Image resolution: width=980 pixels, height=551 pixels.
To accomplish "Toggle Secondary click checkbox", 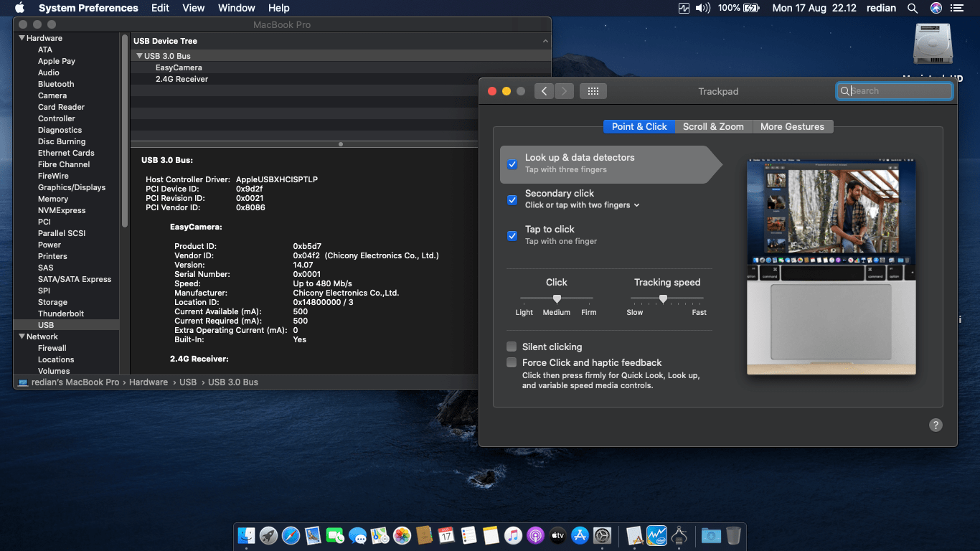I will (512, 200).
